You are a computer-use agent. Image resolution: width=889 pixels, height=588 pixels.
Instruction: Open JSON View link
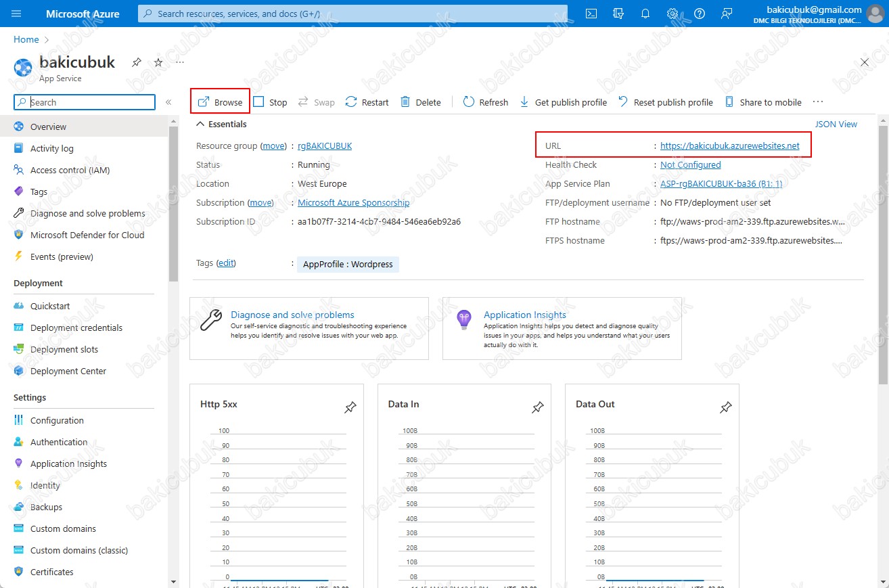tap(836, 124)
